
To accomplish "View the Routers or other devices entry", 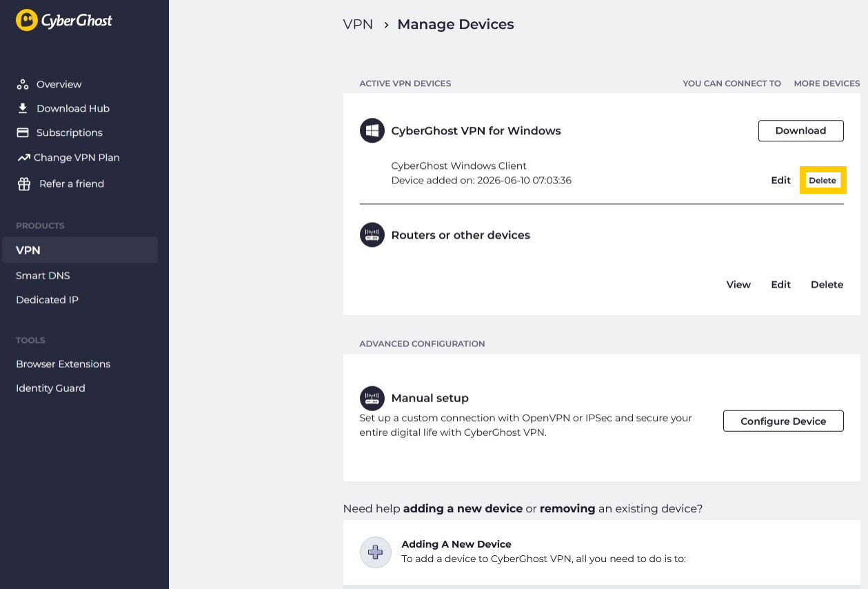I will (738, 284).
